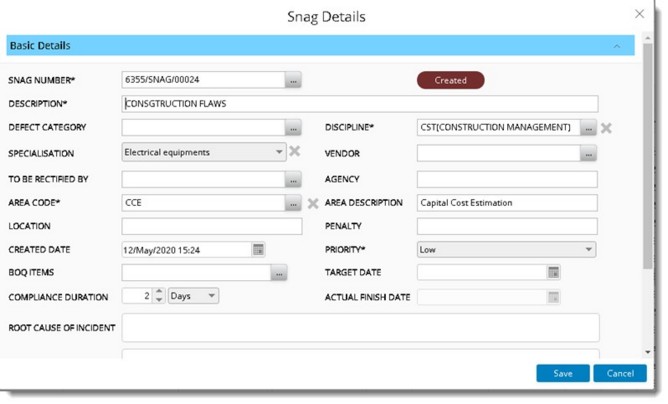Screen dimensions: 668x404
Task: Open Target Date calendar picker
Action: (x=553, y=272)
